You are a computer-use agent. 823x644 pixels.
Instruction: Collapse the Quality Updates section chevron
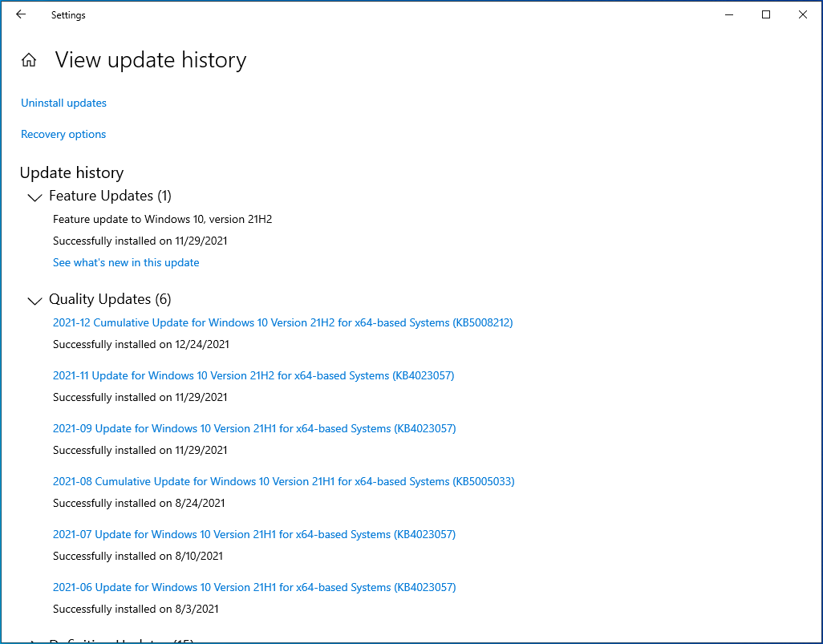click(34, 301)
